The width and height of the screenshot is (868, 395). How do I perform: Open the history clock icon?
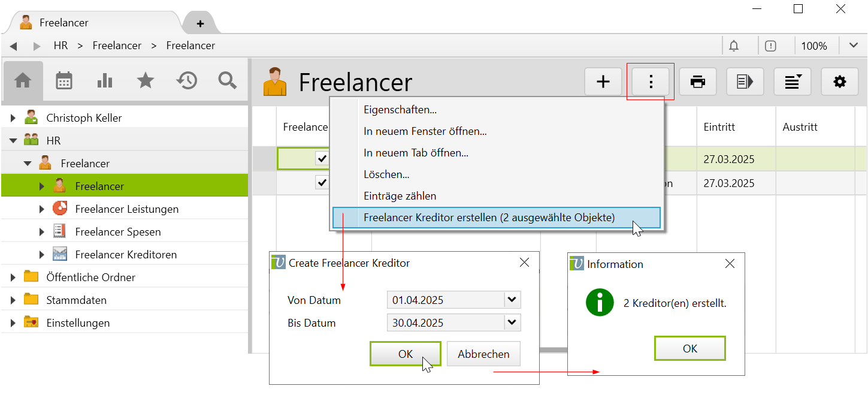point(187,81)
